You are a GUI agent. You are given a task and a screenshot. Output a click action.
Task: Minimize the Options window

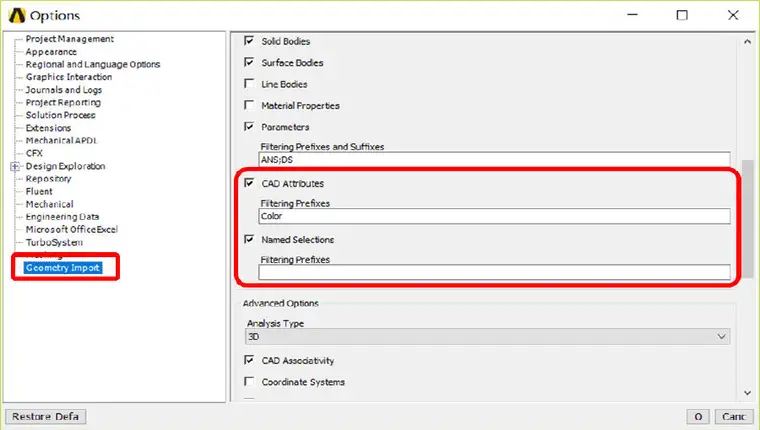632,15
